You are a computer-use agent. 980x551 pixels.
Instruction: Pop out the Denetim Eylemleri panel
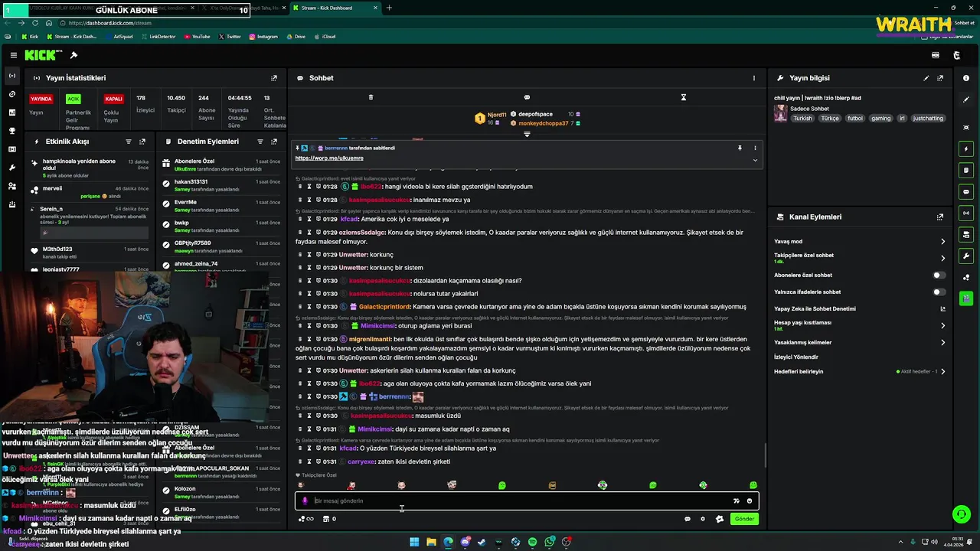[274, 142]
